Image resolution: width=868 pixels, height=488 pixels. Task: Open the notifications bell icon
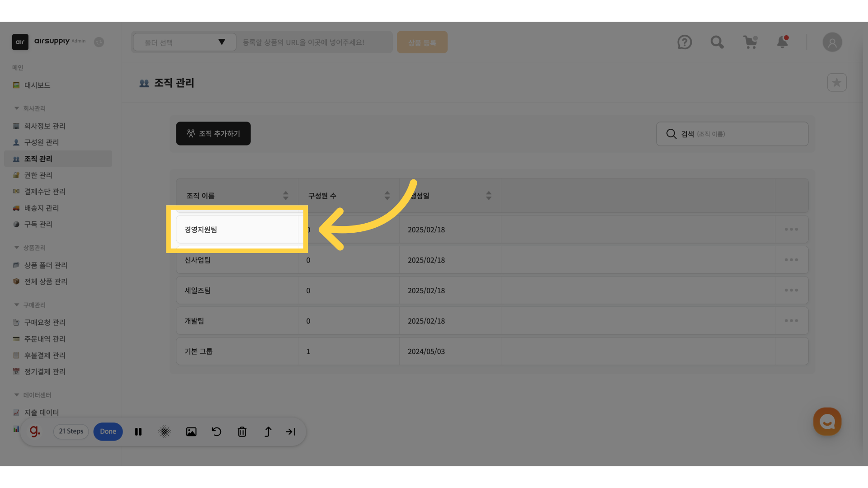click(x=783, y=42)
